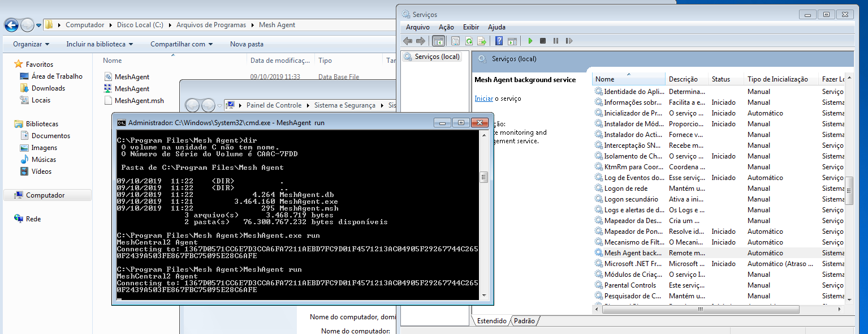Image resolution: width=868 pixels, height=334 pixels.
Task: Click Pause Service icon
Action: 556,41
